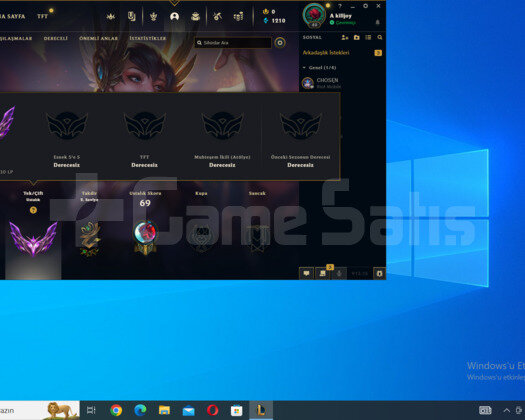Screen dimensions: 525x420
Task: Collapse the Genel (1/4) friends group
Action: (x=319, y=68)
